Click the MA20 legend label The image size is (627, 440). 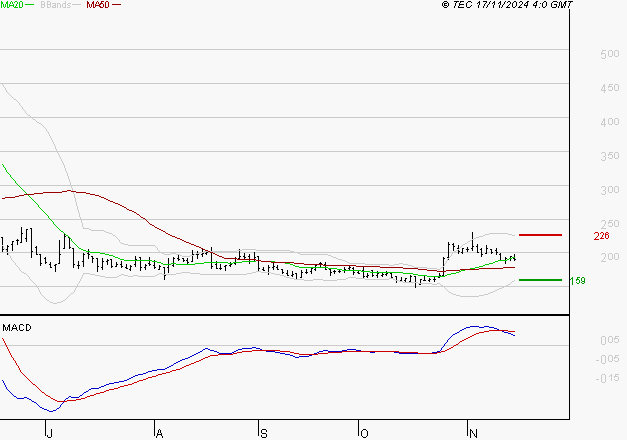(x=13, y=6)
